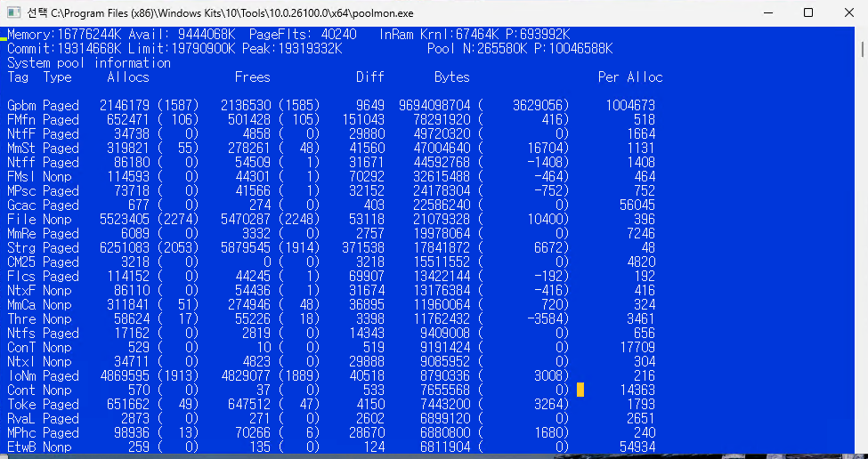The height and width of the screenshot is (459, 868).
Task: Select the 'File' tag row
Action: click(331, 220)
